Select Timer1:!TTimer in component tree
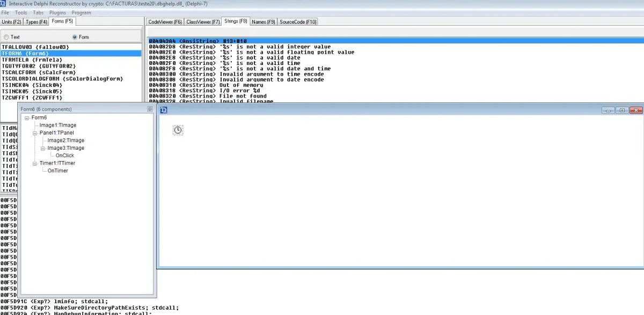This screenshot has height=315, width=644. point(57,163)
